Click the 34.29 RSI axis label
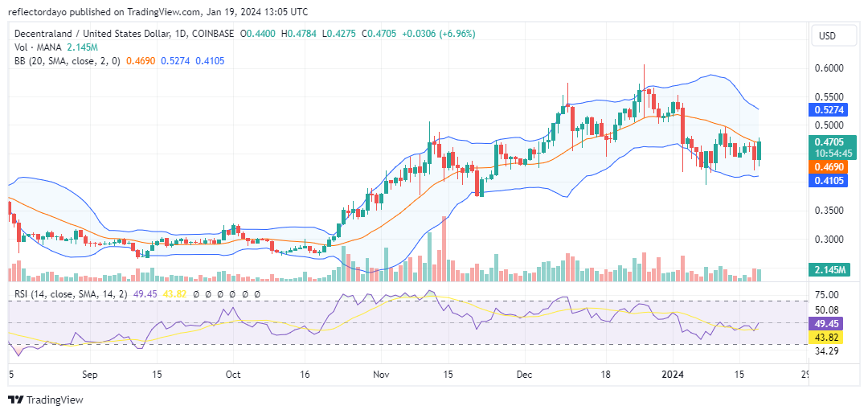This screenshot has height=414, width=868. [827, 351]
